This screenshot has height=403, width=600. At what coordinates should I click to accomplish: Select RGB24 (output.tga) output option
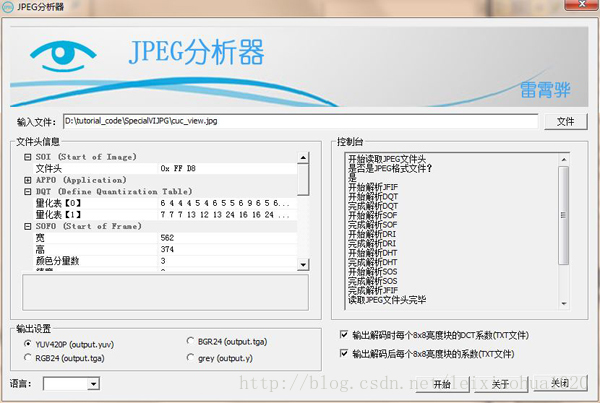point(64,358)
